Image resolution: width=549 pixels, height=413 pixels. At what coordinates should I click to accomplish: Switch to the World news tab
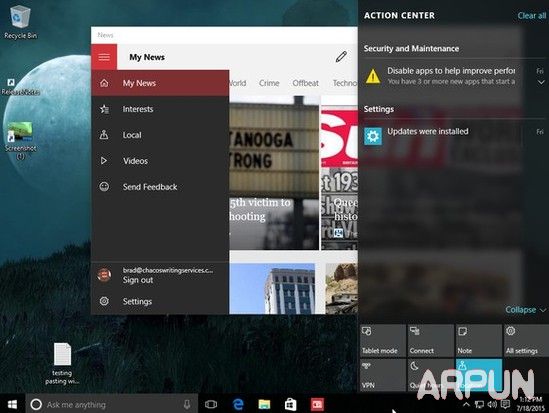pyautogui.click(x=238, y=83)
